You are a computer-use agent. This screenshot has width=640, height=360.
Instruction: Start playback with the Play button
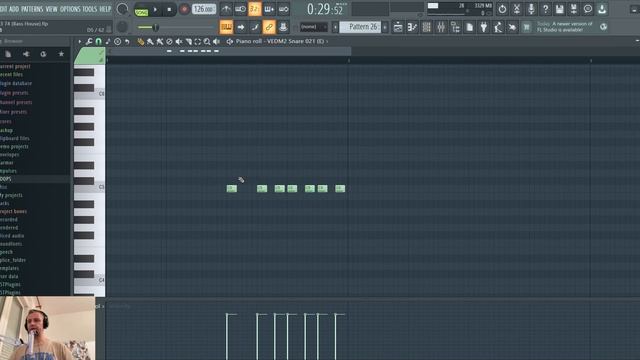(155, 9)
